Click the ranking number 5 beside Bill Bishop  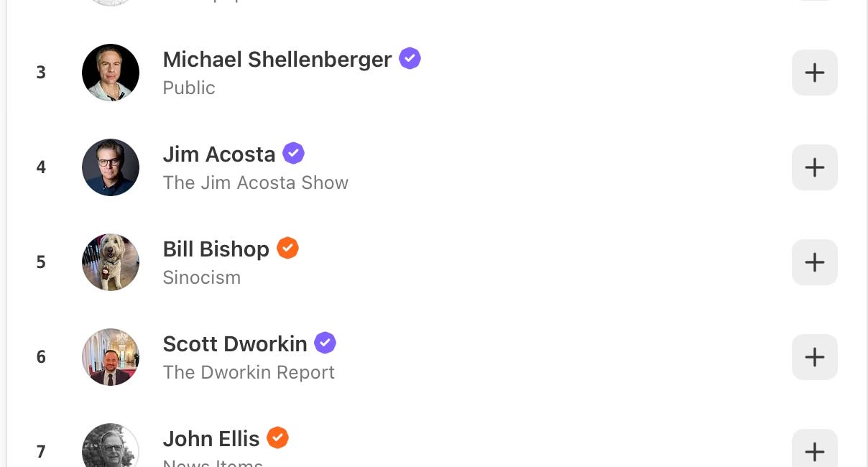pyautogui.click(x=41, y=262)
